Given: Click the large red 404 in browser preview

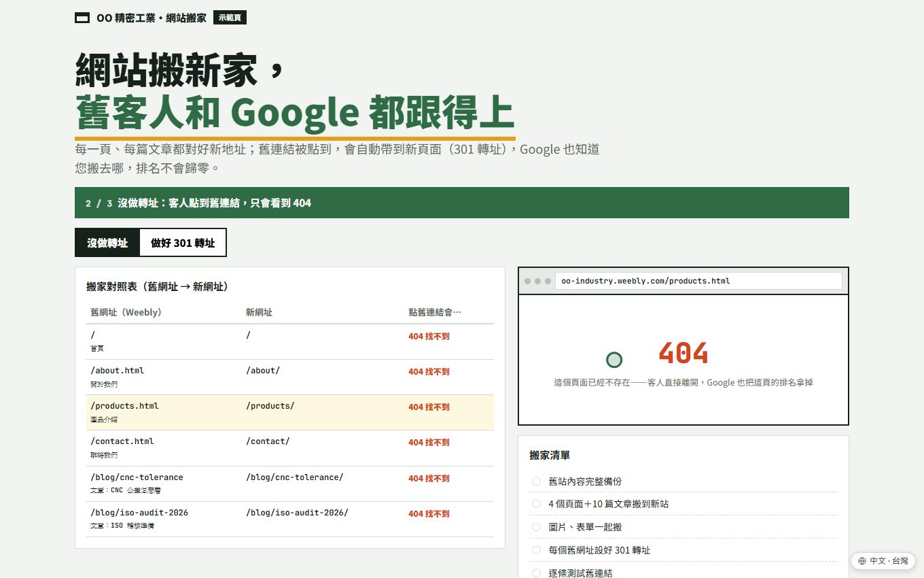Looking at the screenshot, I should (x=683, y=353).
